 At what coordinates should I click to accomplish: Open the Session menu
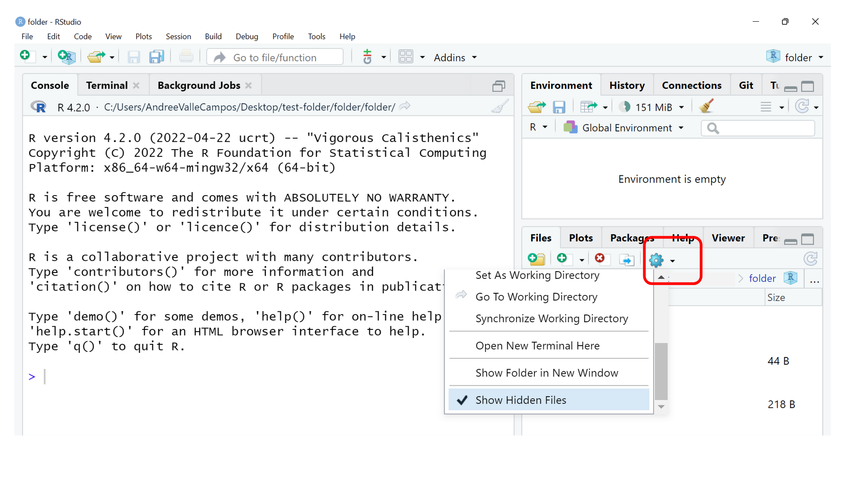(x=179, y=37)
